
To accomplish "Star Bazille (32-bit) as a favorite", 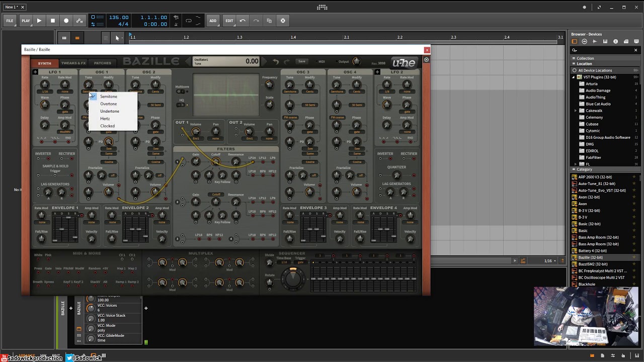I will point(633,257).
